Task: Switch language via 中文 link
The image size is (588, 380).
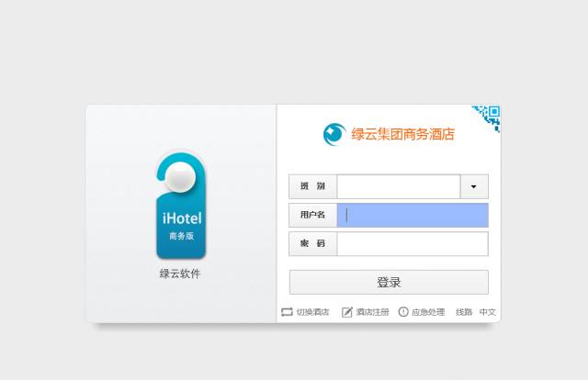Action: click(488, 312)
